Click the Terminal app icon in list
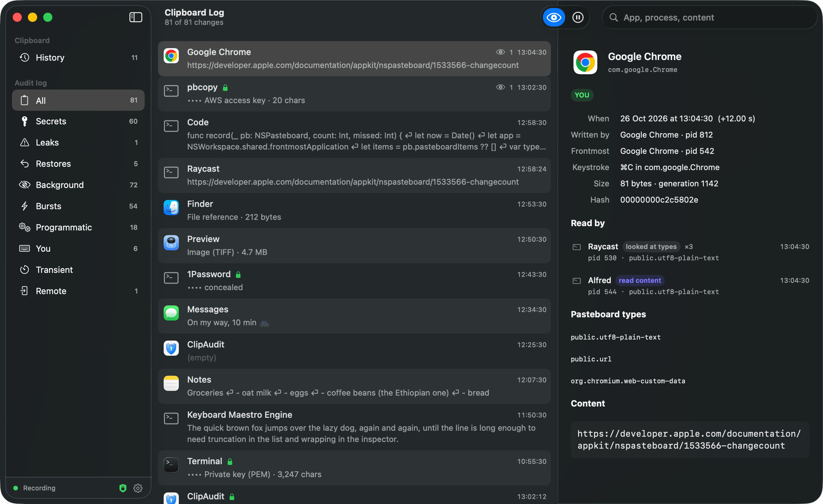 [171, 465]
